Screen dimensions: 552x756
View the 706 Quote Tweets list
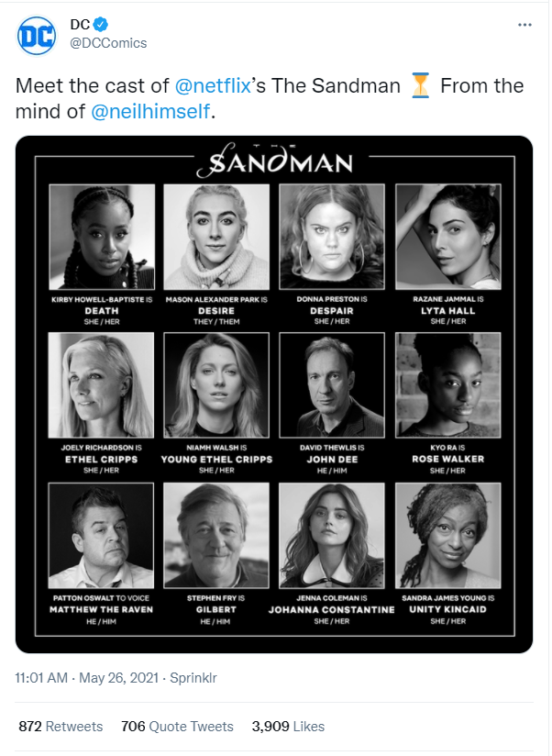tap(177, 726)
